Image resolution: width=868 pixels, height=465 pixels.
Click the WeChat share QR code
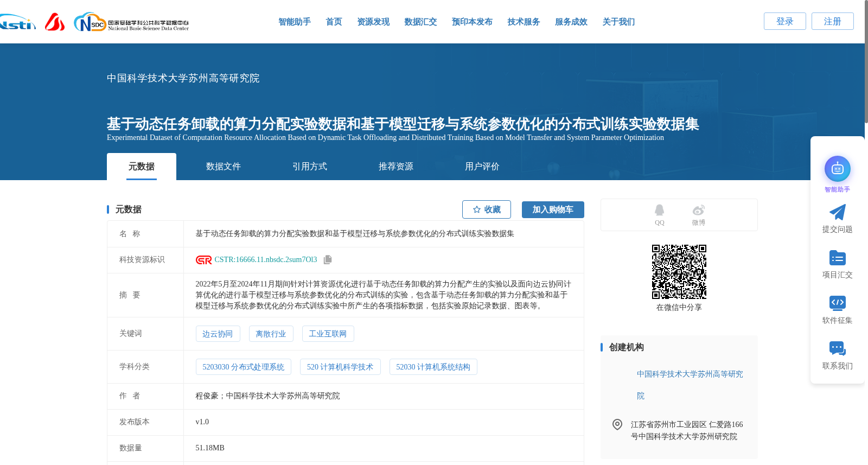[x=679, y=272]
